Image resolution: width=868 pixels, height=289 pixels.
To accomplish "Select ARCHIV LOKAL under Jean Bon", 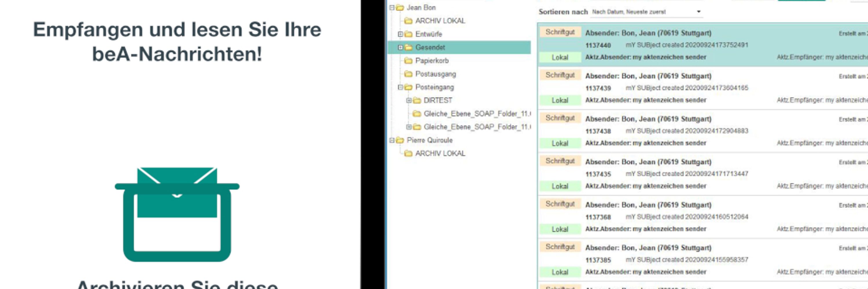I will pos(440,21).
